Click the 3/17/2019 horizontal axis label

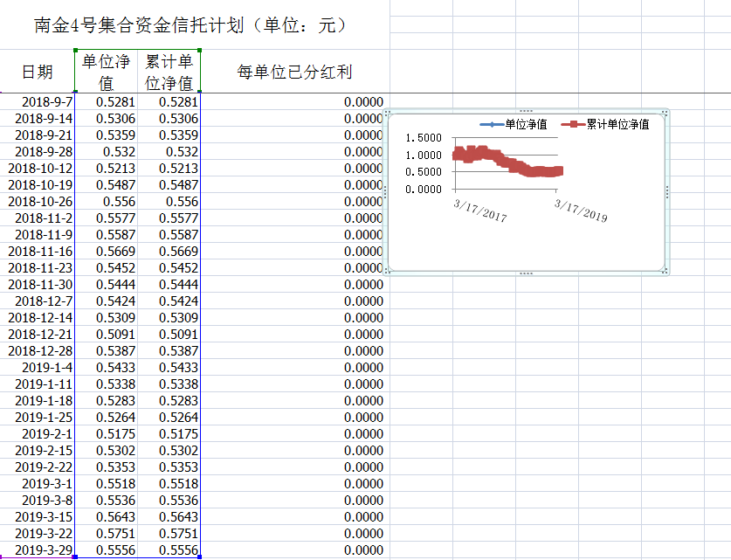tap(581, 211)
